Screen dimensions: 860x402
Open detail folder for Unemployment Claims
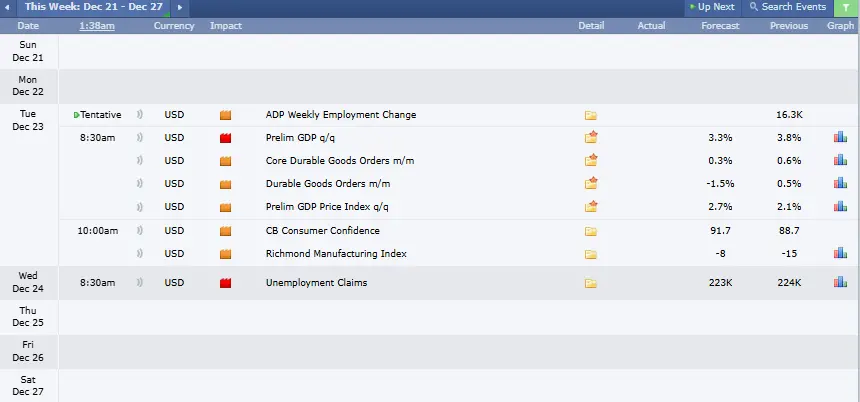(590, 283)
